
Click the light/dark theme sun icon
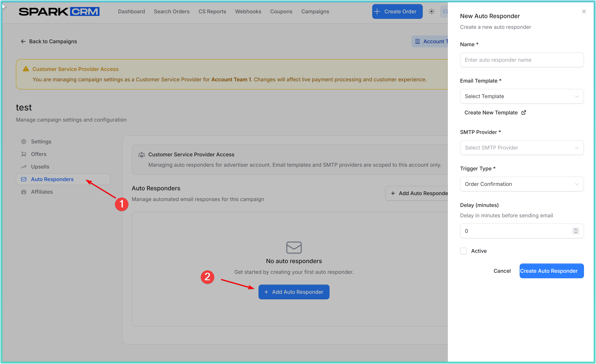coord(432,11)
